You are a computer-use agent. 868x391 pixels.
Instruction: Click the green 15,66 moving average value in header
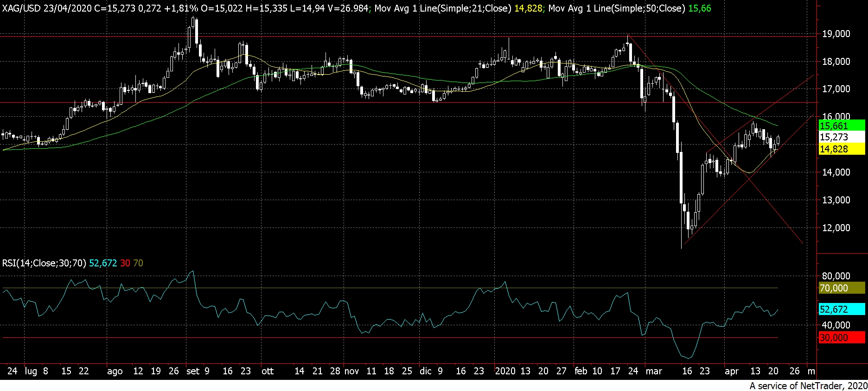(700, 8)
